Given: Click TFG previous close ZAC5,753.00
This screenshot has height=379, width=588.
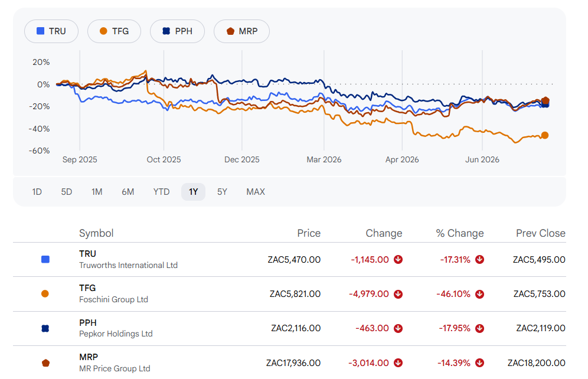Looking at the screenshot, I should click(539, 294).
